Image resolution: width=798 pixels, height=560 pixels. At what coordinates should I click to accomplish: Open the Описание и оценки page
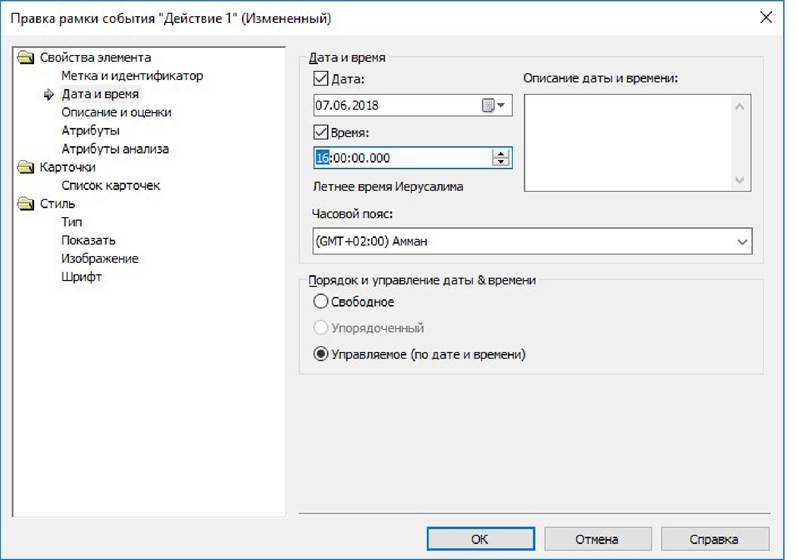117,113
